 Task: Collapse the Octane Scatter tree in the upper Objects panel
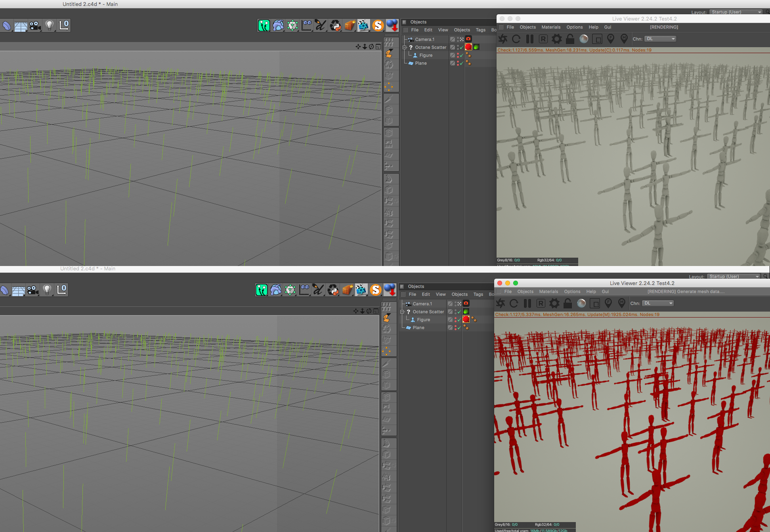(405, 47)
